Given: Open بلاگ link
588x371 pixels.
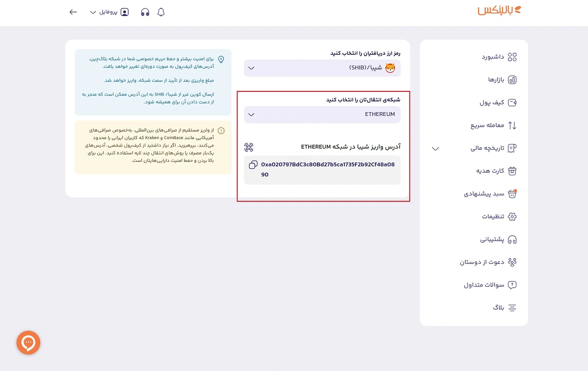Looking at the screenshot, I should point(498,307).
